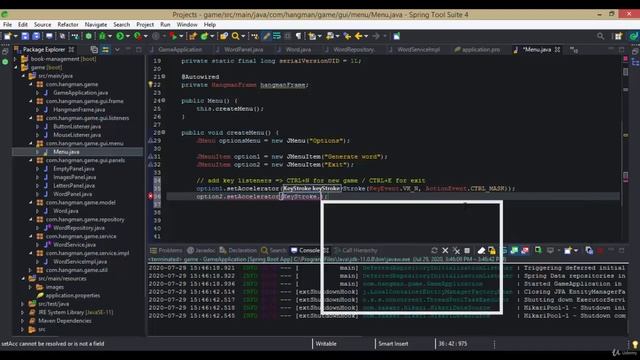Screen dimensions: 640x360
Task: Click the Last Edit Location icon
Action: pyautogui.click(x=347, y=36)
